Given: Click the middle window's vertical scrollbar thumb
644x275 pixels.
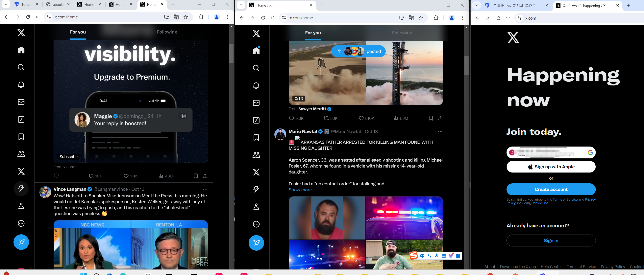Looking at the screenshot, I should (466, 65).
